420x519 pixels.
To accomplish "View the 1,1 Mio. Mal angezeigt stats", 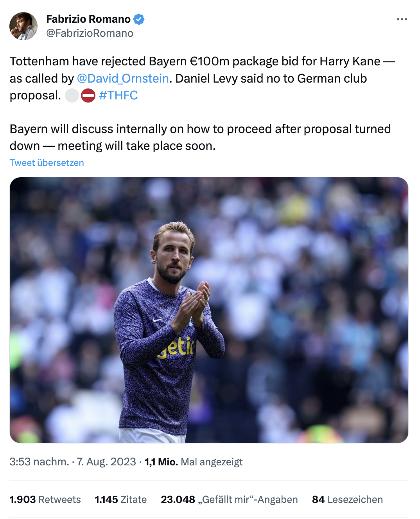I will click(194, 462).
